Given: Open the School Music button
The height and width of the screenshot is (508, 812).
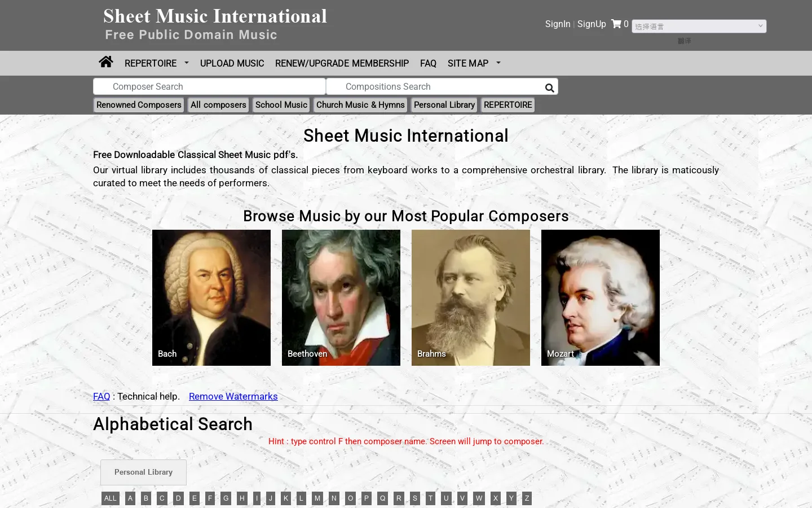Looking at the screenshot, I should [x=281, y=105].
